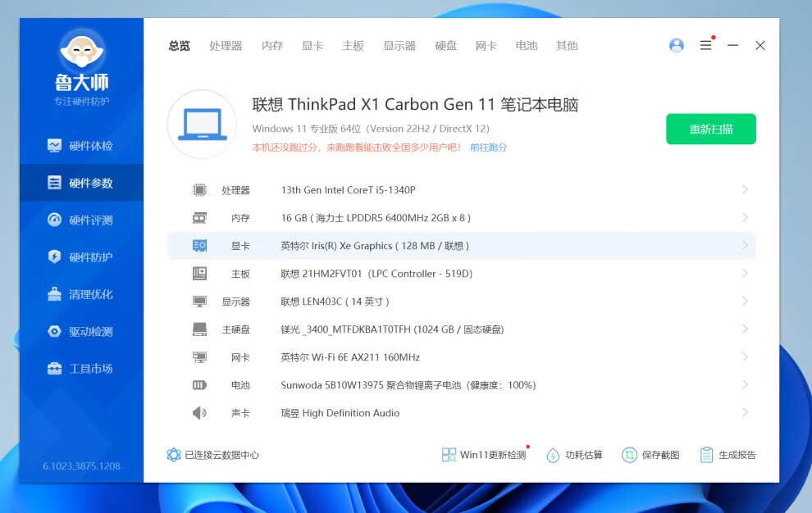
Task: Click text 联想 LEN403C (14 英寸)
Action: (335, 302)
